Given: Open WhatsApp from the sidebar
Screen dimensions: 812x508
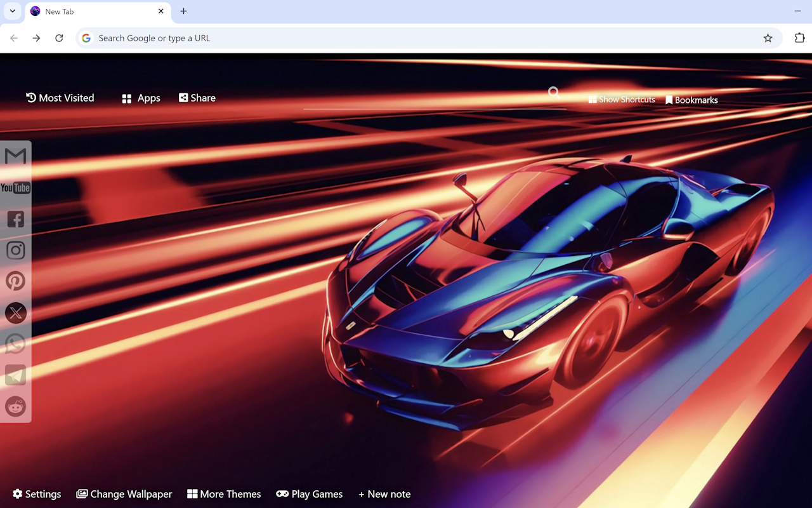Looking at the screenshot, I should click(15, 344).
